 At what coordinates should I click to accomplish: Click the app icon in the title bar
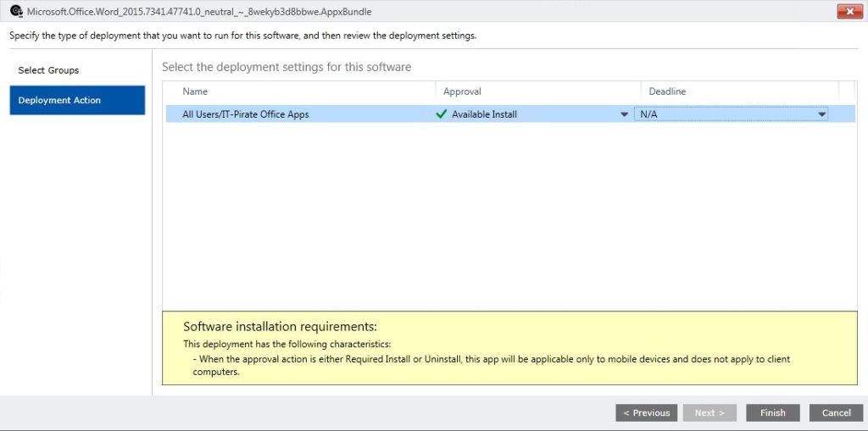[x=16, y=11]
